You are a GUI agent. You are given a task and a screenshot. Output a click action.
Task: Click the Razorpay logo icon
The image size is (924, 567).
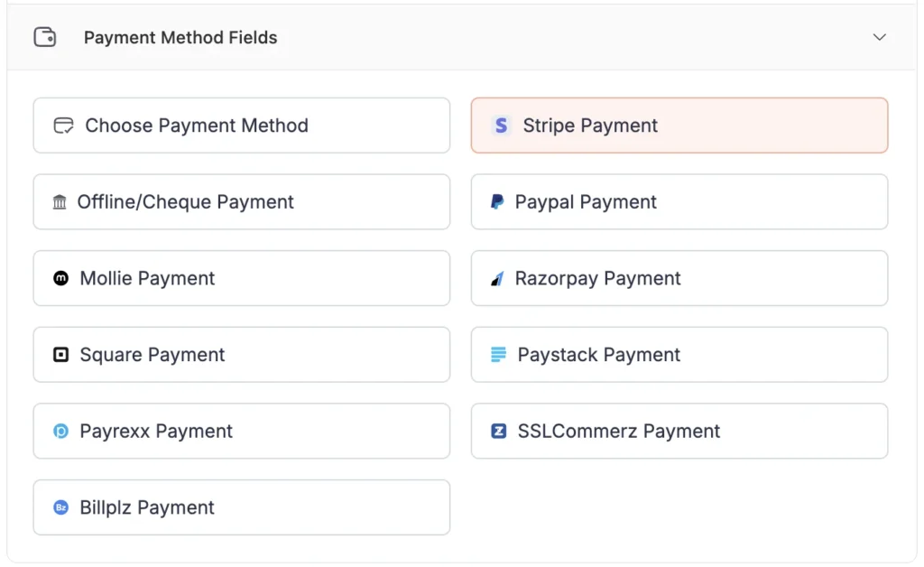tap(497, 278)
